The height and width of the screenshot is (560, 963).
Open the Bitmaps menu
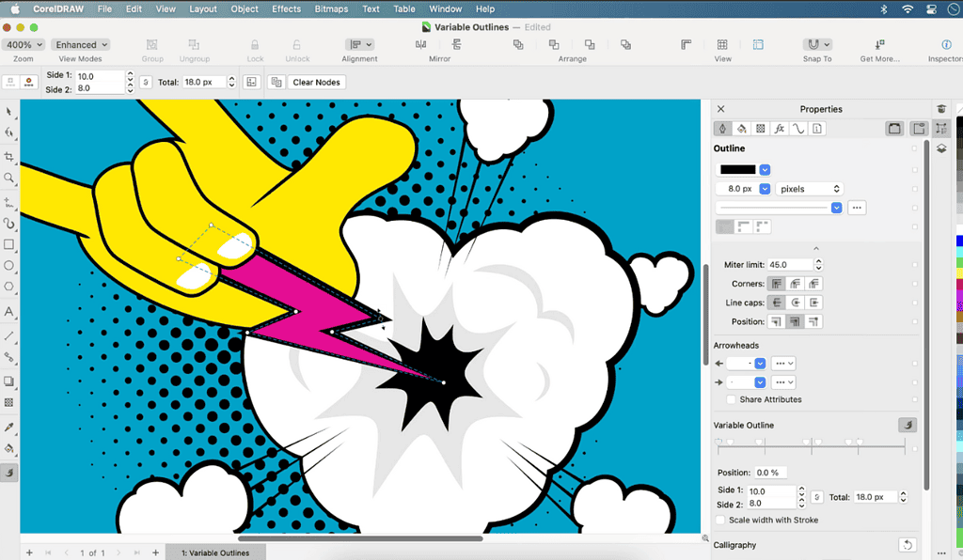[331, 8]
